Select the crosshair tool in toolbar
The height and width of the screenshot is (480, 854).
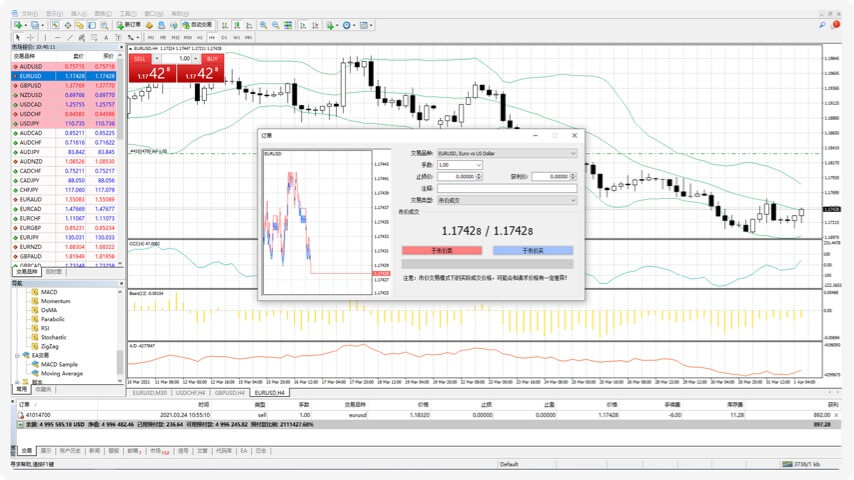tap(30, 37)
